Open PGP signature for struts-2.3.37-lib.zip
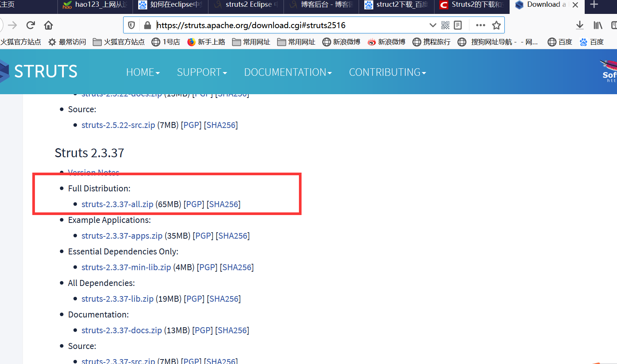617x364 pixels. 194,299
